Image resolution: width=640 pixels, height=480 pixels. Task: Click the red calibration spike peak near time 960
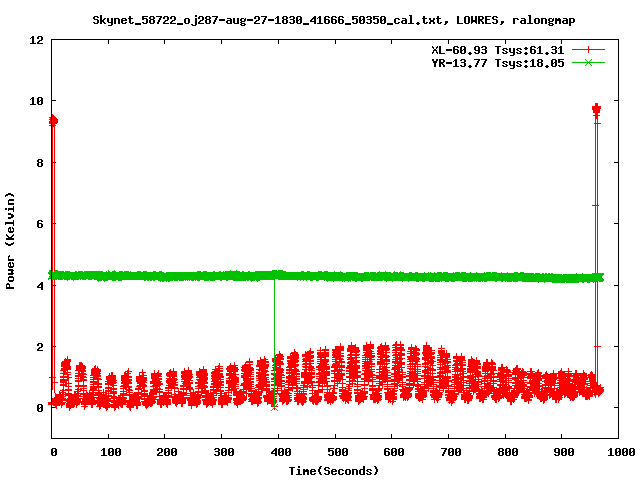click(x=596, y=109)
